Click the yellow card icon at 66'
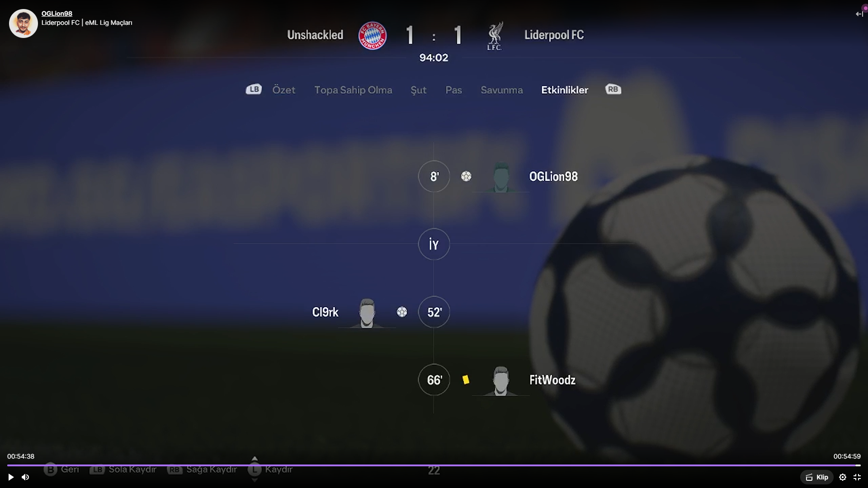 pyautogui.click(x=466, y=380)
